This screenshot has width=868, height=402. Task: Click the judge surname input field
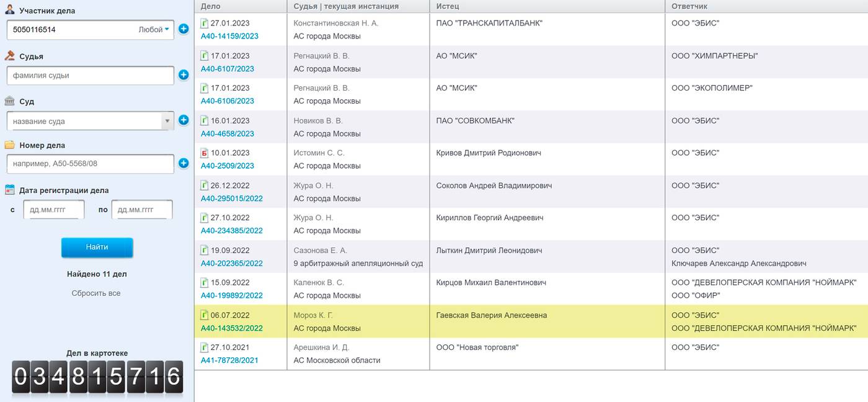(90, 75)
